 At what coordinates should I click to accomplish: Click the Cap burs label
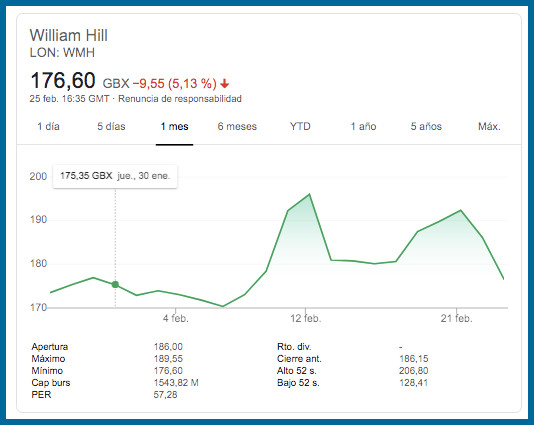pyautogui.click(x=51, y=383)
